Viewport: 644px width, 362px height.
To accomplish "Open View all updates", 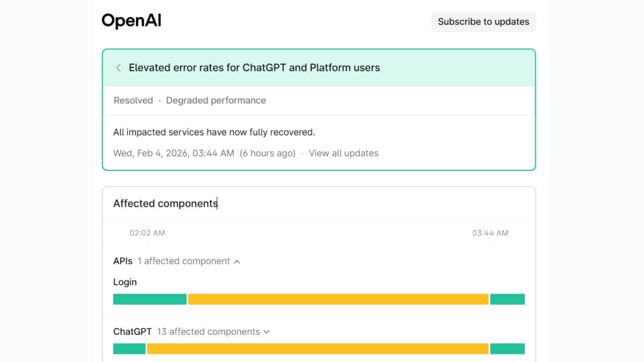I will pyautogui.click(x=344, y=153).
